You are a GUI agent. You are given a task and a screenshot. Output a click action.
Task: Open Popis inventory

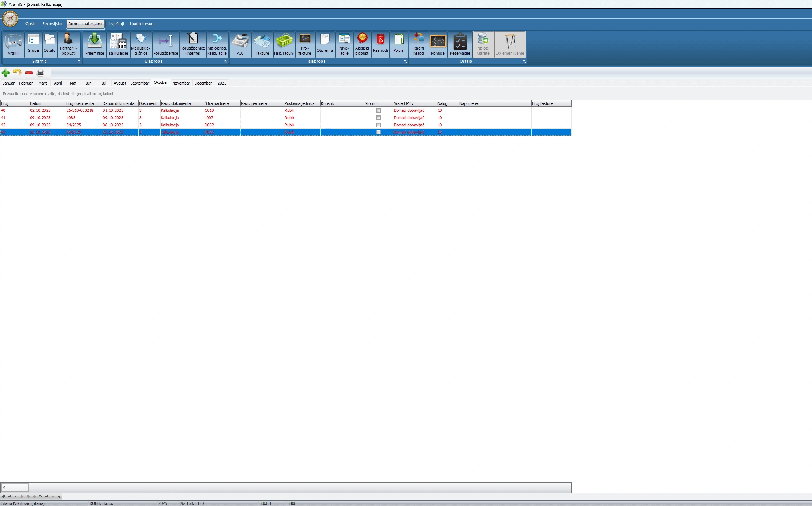[399, 44]
